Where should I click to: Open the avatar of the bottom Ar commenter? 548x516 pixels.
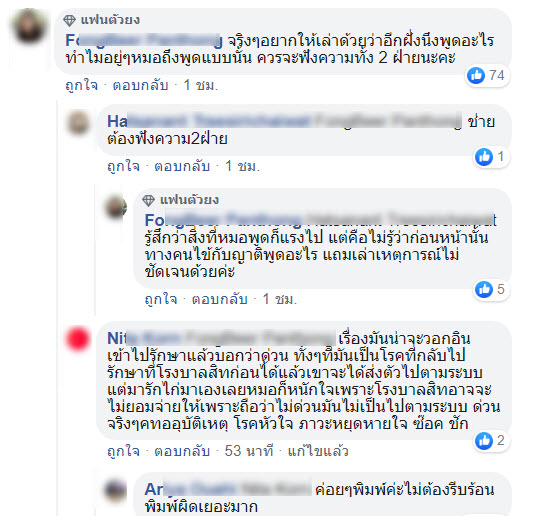pos(116,490)
